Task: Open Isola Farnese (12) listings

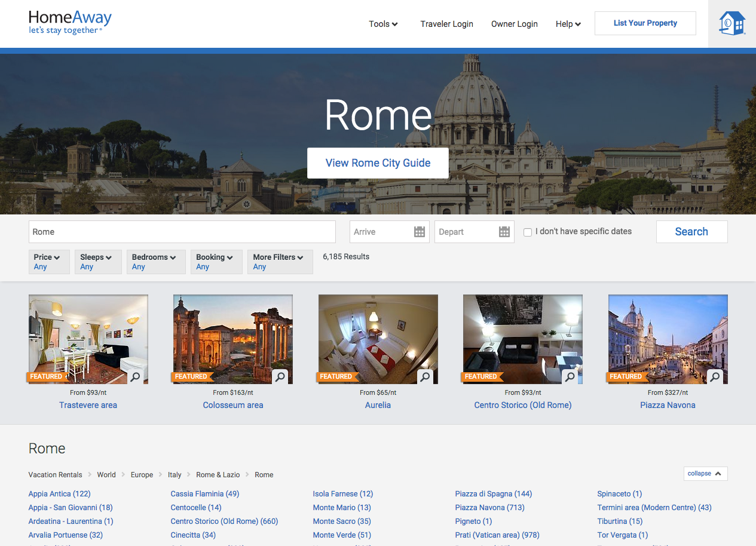Action: [343, 494]
